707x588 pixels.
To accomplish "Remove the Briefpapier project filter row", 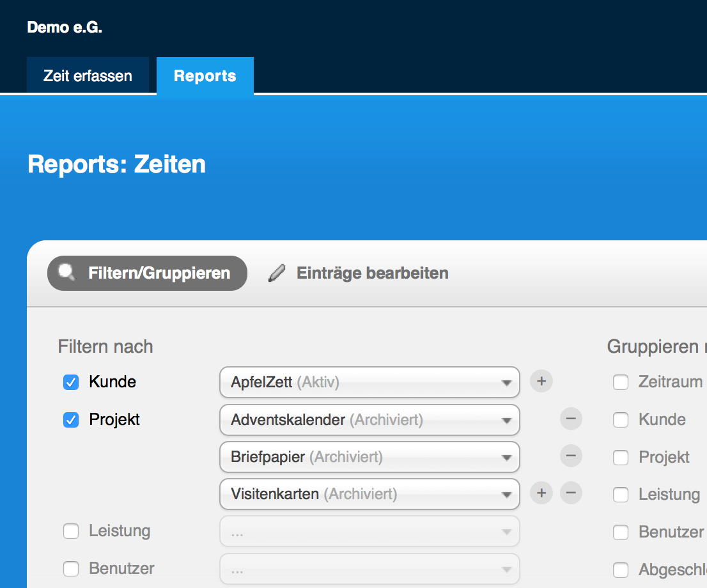I will tap(571, 456).
